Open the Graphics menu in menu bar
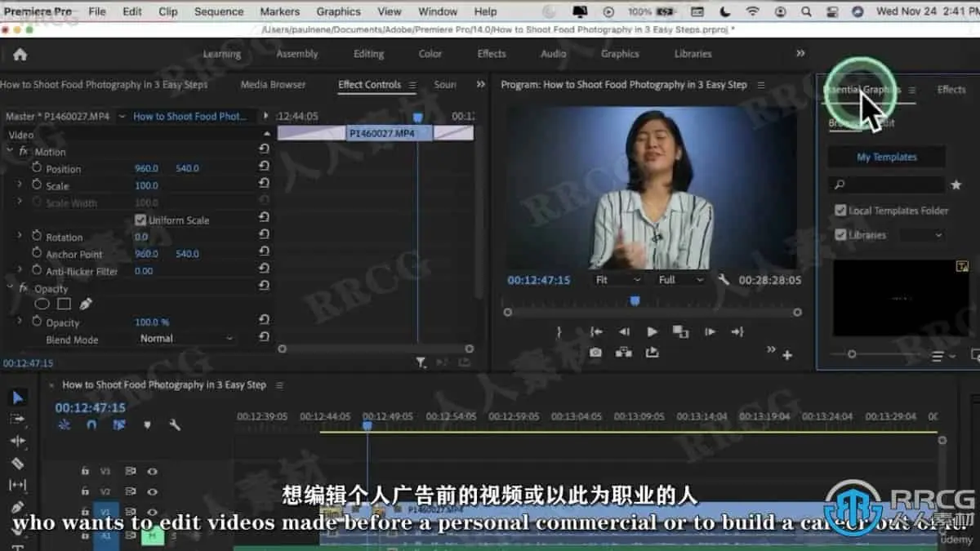This screenshot has height=551, width=980. pyautogui.click(x=338, y=11)
